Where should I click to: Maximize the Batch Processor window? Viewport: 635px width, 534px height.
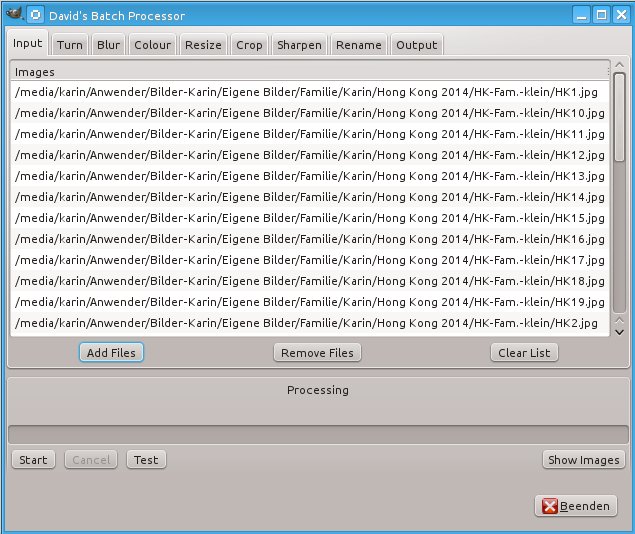point(601,15)
